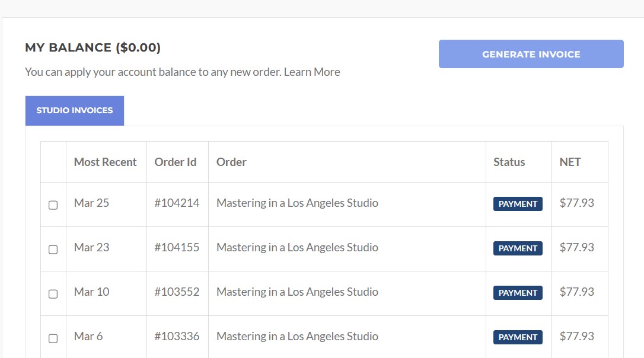This screenshot has height=358, width=644.
Task: Click the NET column header
Action: [570, 162]
